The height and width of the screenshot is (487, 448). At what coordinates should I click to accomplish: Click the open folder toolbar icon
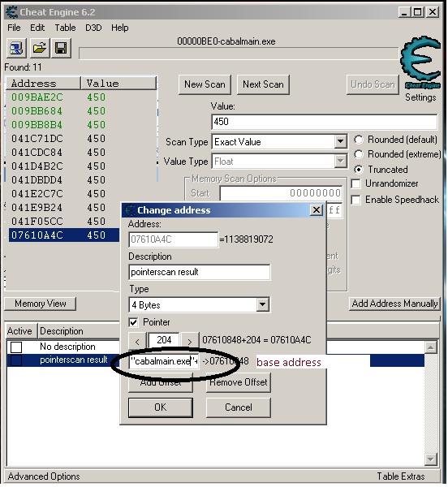[40, 48]
